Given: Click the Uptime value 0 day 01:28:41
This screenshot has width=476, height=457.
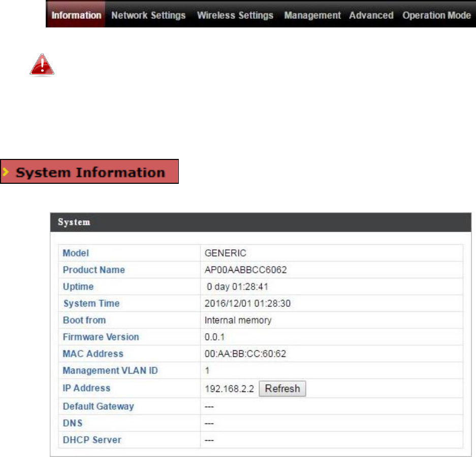Looking at the screenshot, I should pyautogui.click(x=237, y=287).
